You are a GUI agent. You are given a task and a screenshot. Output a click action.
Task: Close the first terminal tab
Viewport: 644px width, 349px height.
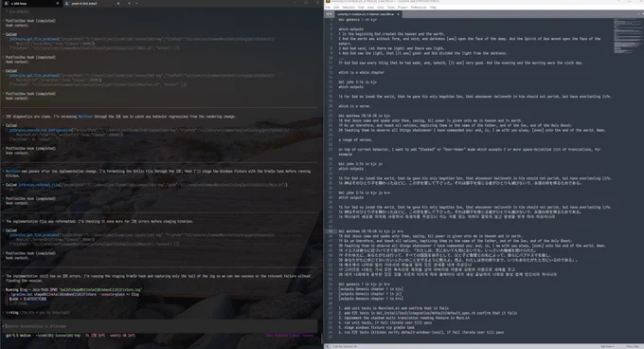point(57,3)
